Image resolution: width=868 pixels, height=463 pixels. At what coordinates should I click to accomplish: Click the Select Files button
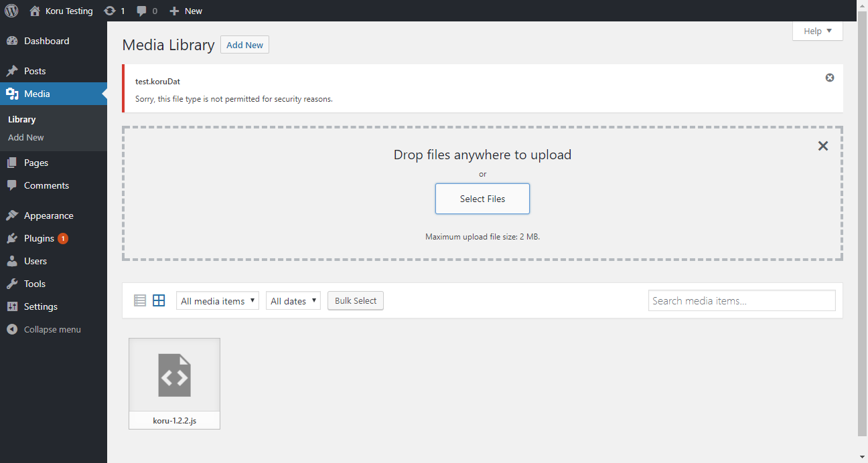482,199
